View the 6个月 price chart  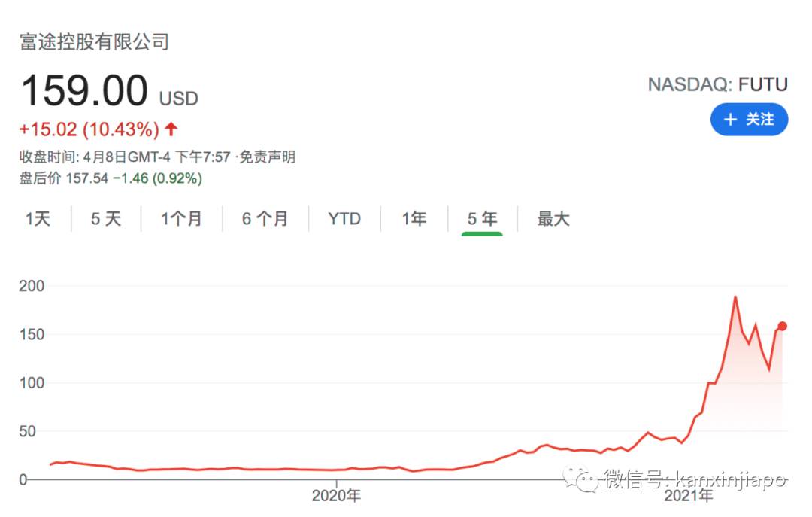pyautogui.click(x=265, y=218)
